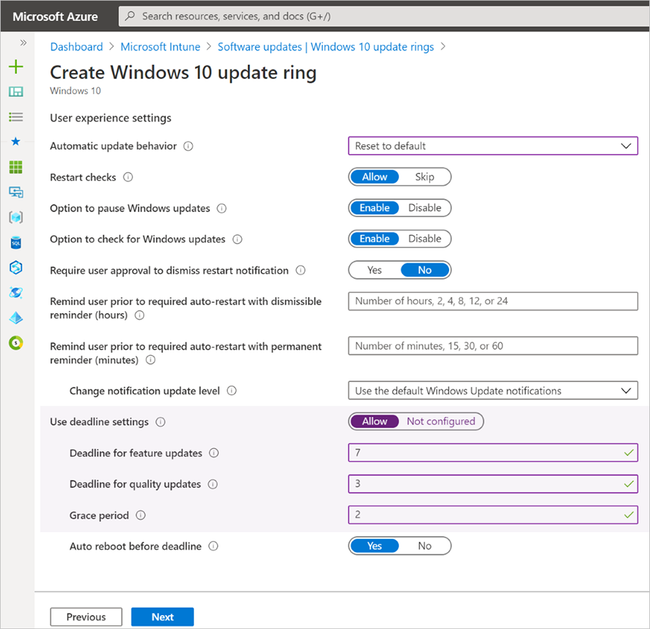Image resolution: width=650 pixels, height=629 pixels.
Task: Open the blue hexagon sidebar icon
Action: 16,268
